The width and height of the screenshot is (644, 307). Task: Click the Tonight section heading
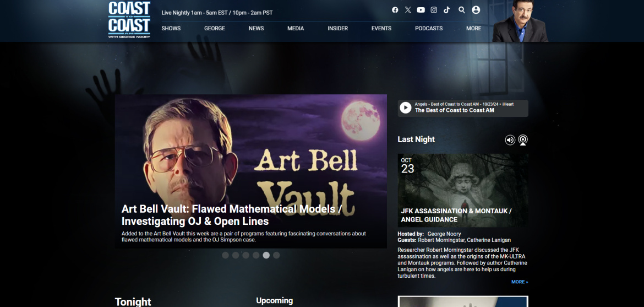133,301
